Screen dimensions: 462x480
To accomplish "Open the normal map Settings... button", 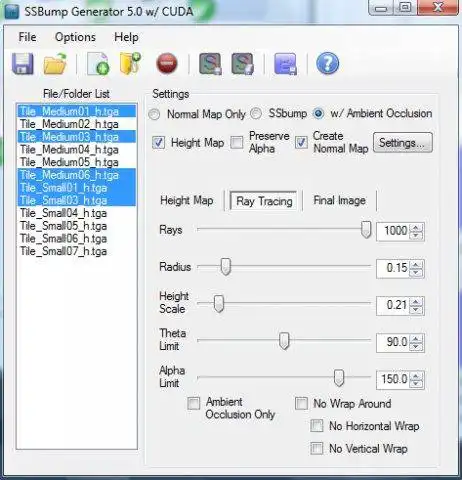I will pyautogui.click(x=403, y=143).
